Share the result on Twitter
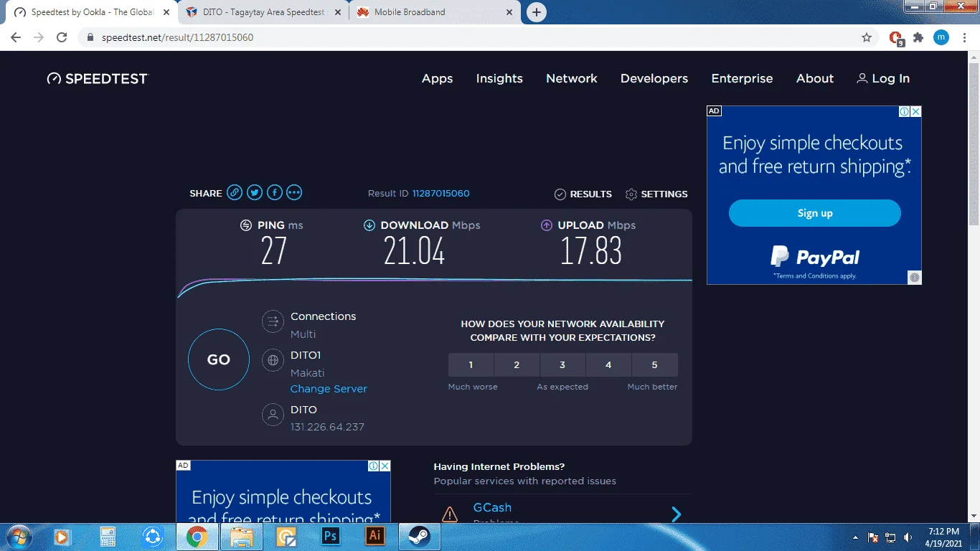 point(255,193)
